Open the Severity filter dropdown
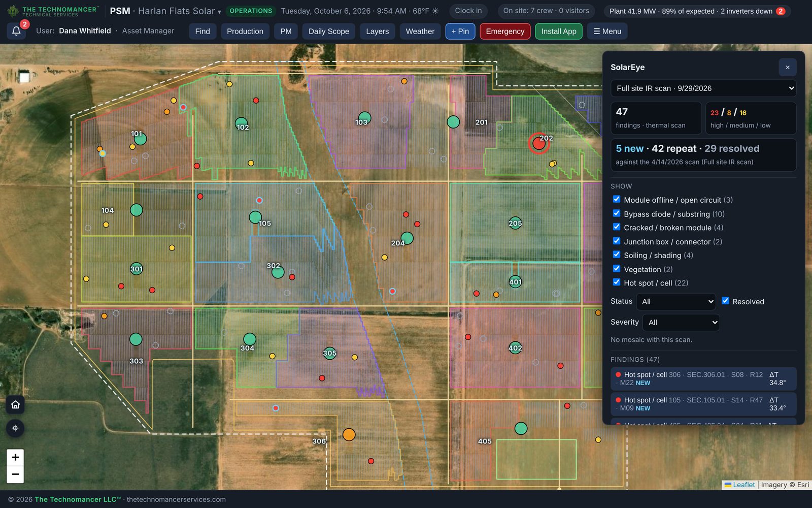 click(x=681, y=323)
